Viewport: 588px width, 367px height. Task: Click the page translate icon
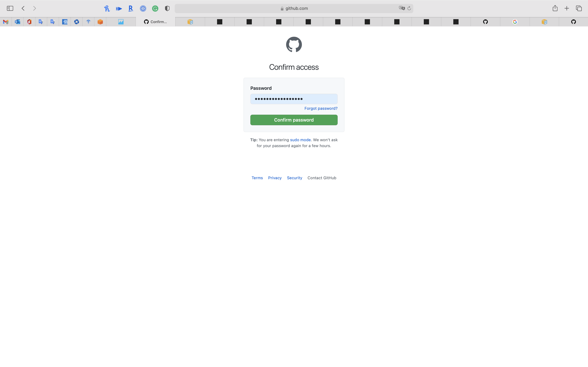(x=402, y=8)
